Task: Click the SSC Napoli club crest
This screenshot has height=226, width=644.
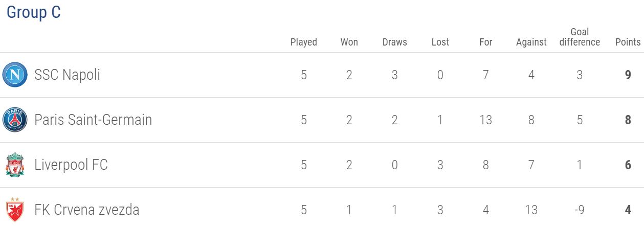Action: [x=14, y=75]
